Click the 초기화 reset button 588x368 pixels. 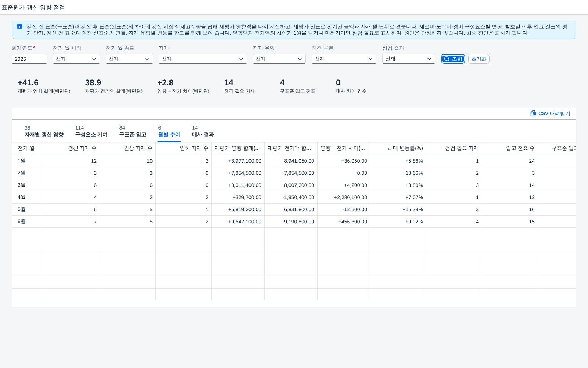479,59
